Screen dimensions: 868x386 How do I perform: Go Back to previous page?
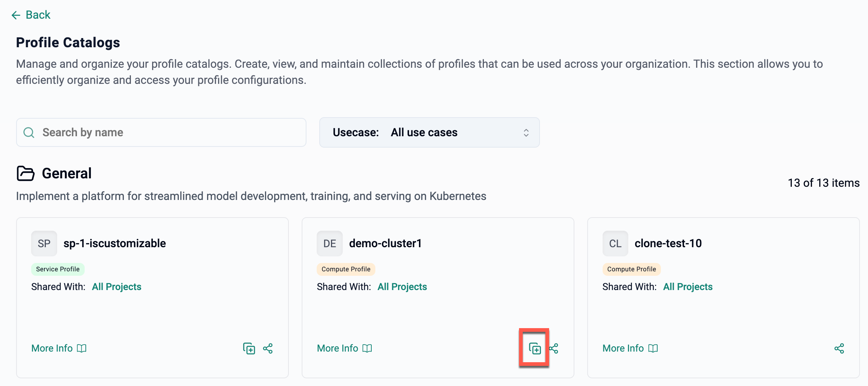(38, 15)
